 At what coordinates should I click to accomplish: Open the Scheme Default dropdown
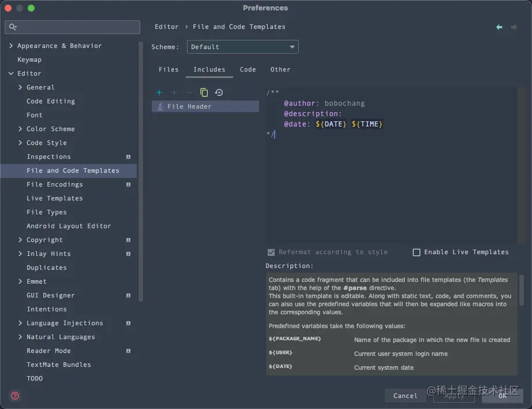click(242, 47)
